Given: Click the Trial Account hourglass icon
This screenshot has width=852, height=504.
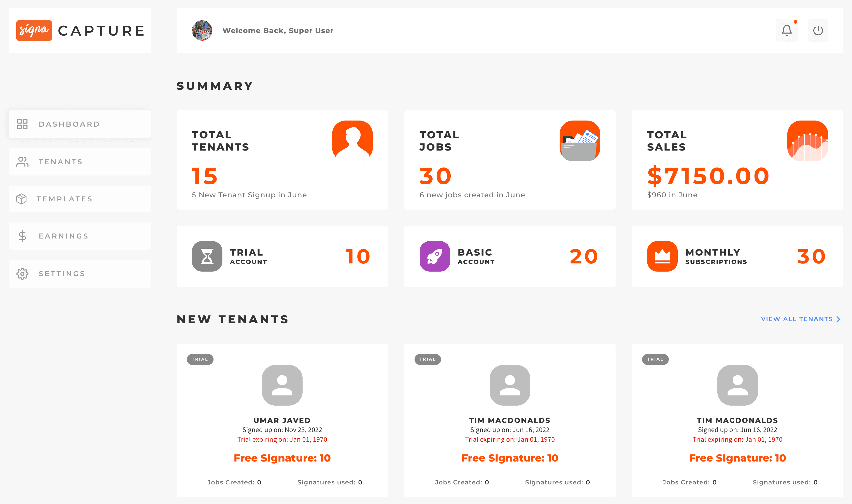Looking at the screenshot, I should tap(207, 256).
